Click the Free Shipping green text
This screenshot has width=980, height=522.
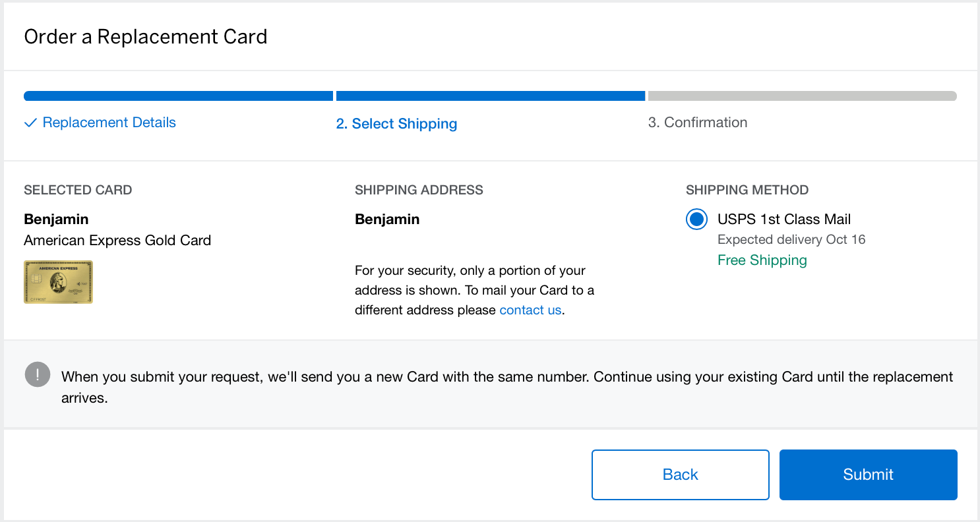pos(762,260)
